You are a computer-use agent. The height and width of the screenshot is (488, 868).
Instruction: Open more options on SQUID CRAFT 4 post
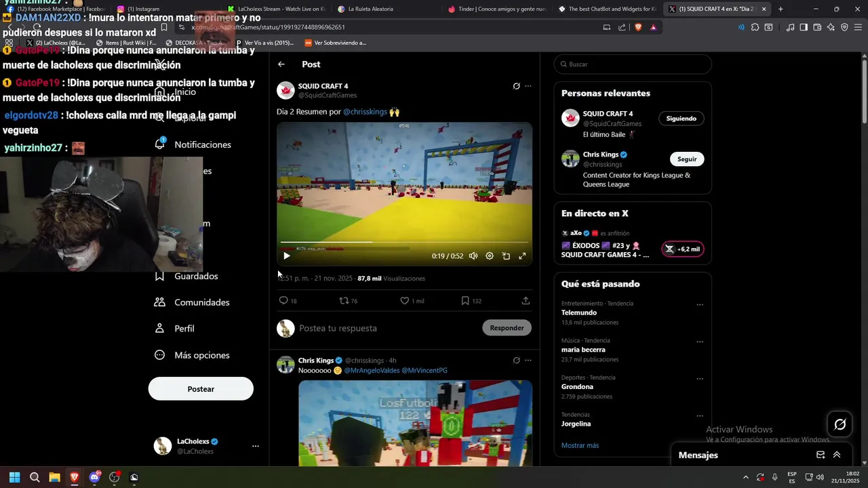[x=528, y=86]
